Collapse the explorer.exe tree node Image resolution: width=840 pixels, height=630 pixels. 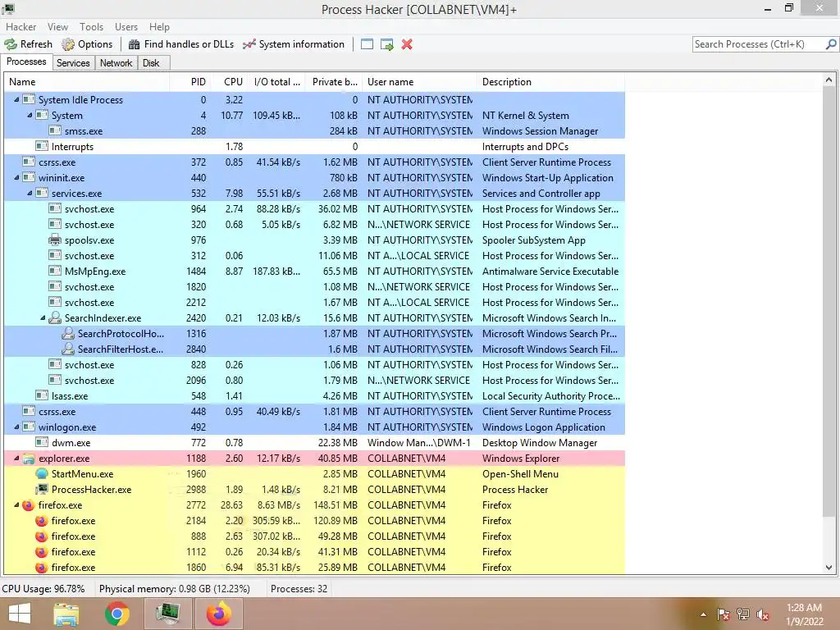pyautogui.click(x=16, y=458)
